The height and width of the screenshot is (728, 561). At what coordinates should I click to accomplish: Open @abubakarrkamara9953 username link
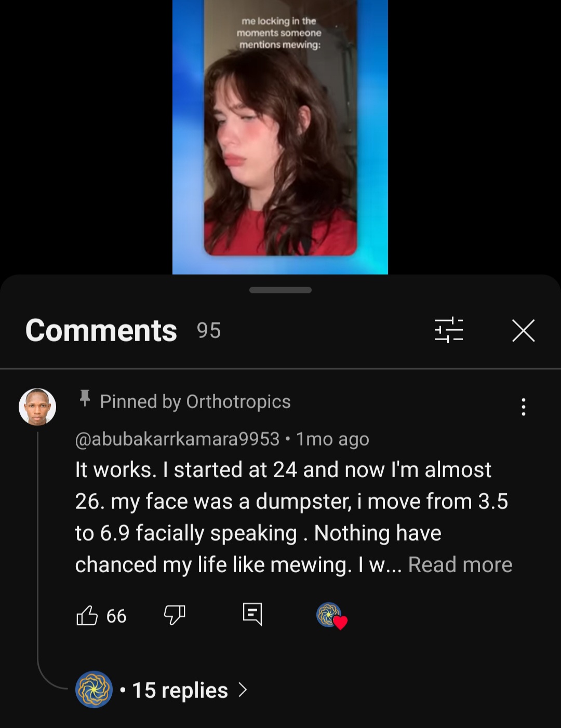(x=177, y=439)
